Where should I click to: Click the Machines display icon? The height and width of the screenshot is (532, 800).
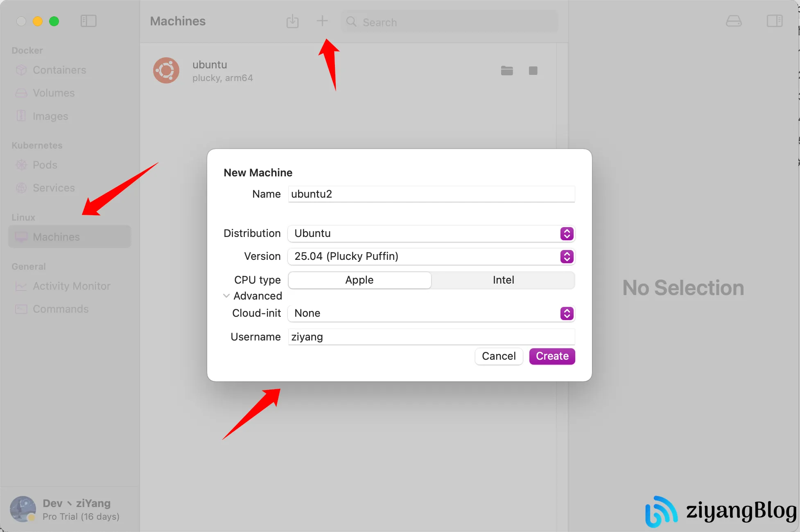click(x=21, y=237)
